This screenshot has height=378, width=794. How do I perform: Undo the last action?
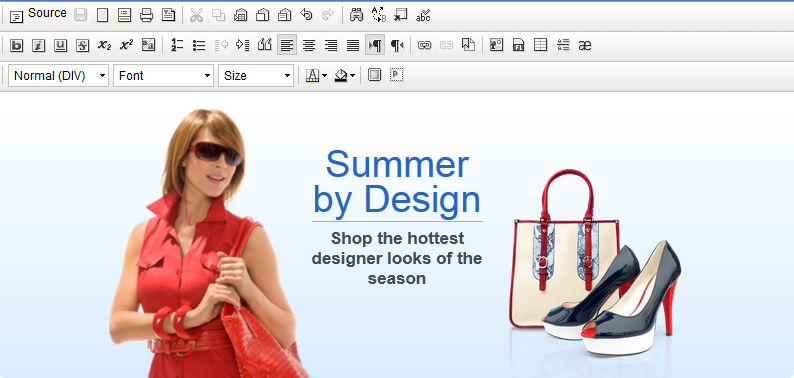pyautogui.click(x=306, y=15)
